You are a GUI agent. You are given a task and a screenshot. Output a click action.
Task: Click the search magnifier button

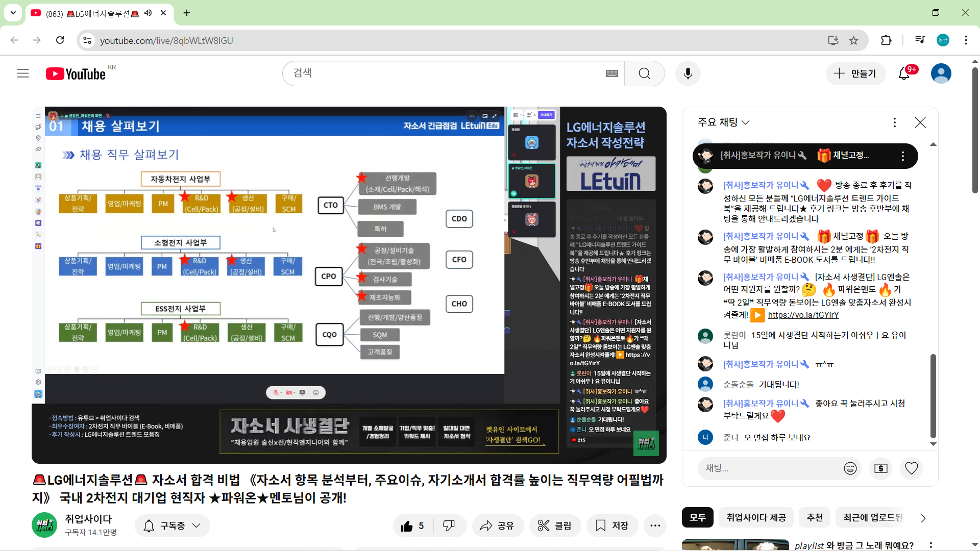[644, 73]
